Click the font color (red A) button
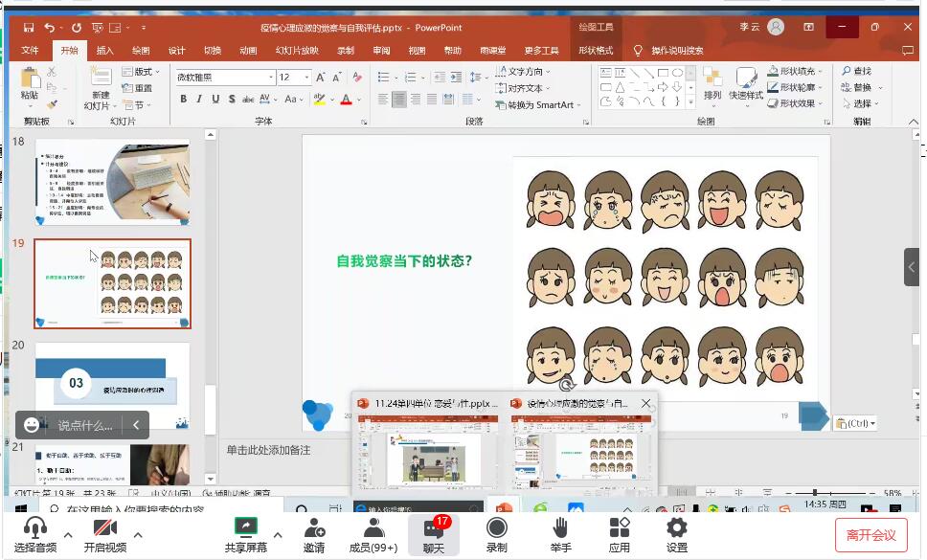 (348, 100)
